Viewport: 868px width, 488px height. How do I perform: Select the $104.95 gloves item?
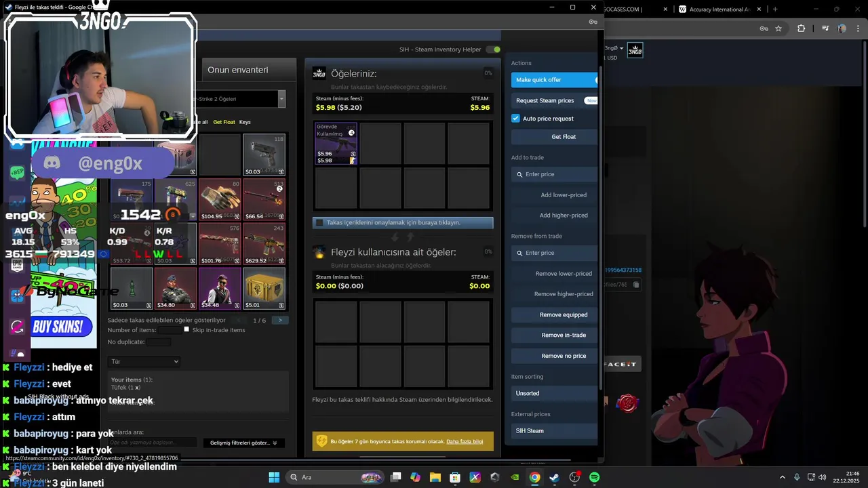click(220, 200)
